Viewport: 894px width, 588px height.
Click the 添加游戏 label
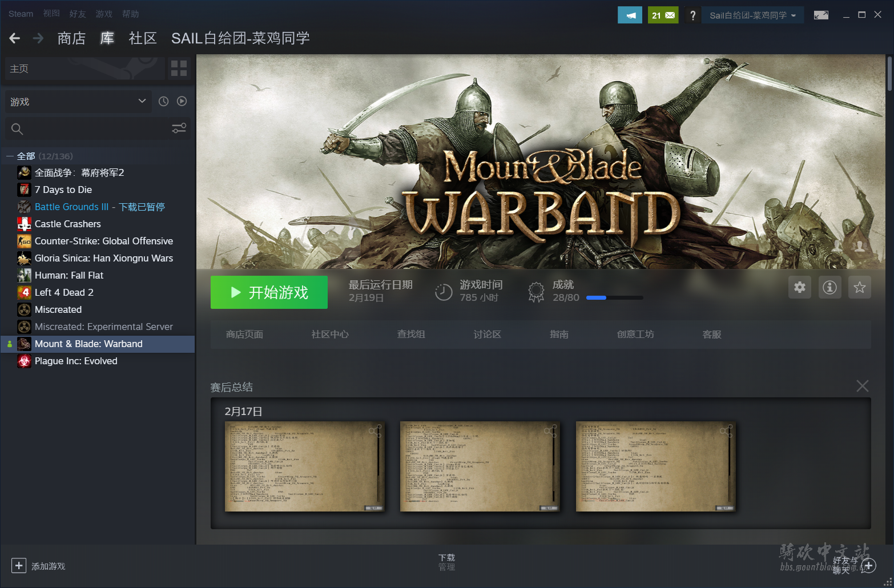[x=49, y=566]
